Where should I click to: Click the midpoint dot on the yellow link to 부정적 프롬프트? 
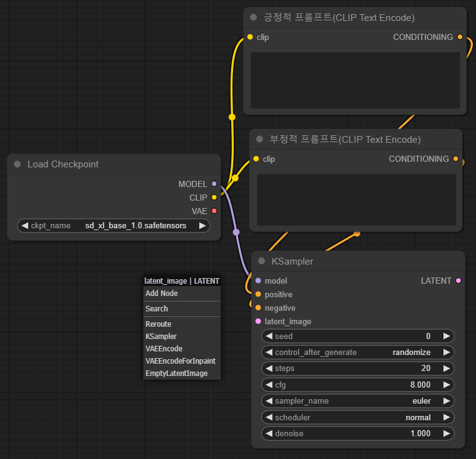pos(235,178)
